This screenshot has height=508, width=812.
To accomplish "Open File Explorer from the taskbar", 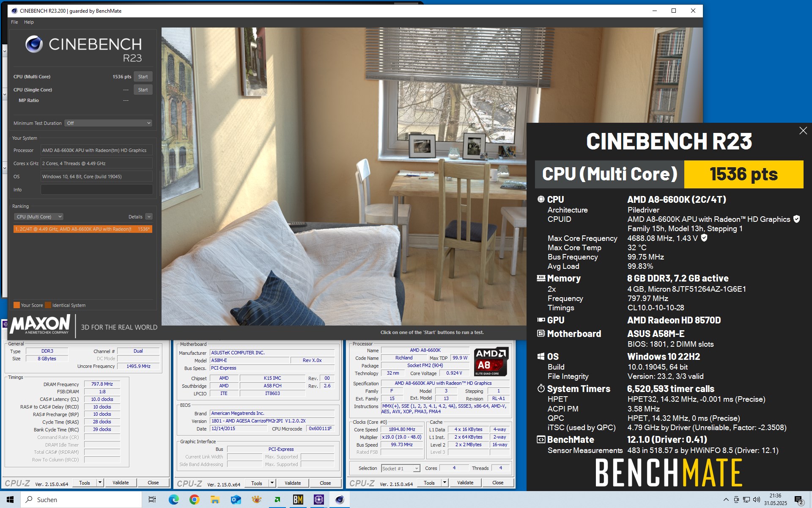I will [x=215, y=500].
